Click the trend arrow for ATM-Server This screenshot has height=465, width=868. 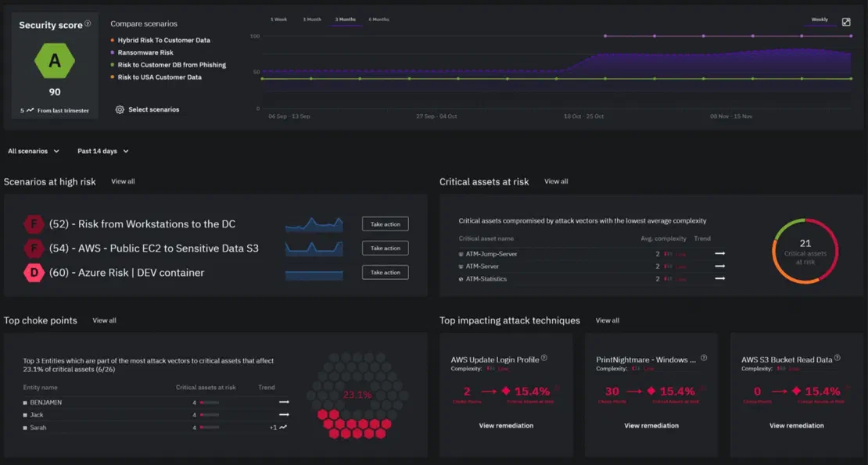tap(719, 266)
